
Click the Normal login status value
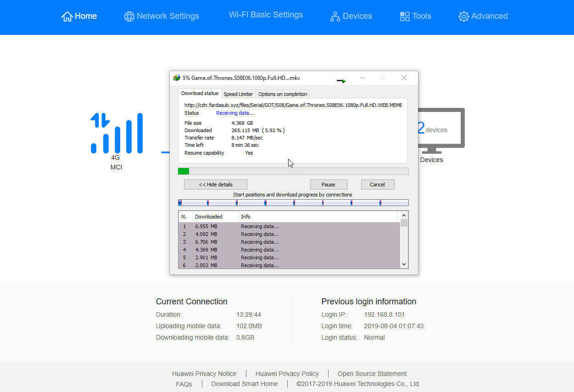point(374,337)
